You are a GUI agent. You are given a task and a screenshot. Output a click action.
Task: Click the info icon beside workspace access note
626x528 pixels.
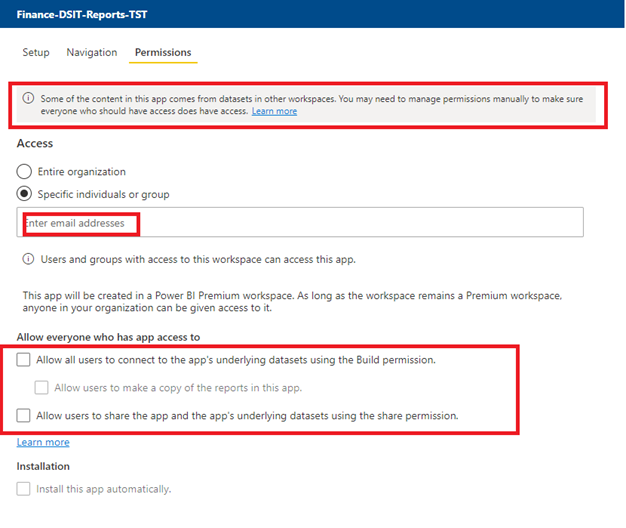click(28, 259)
